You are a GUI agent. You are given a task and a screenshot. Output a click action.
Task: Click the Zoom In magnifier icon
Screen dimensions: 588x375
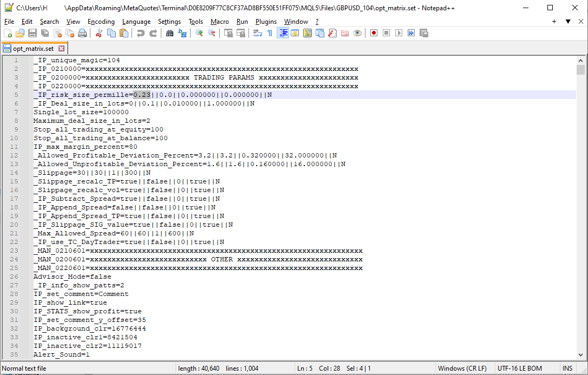[x=199, y=34]
